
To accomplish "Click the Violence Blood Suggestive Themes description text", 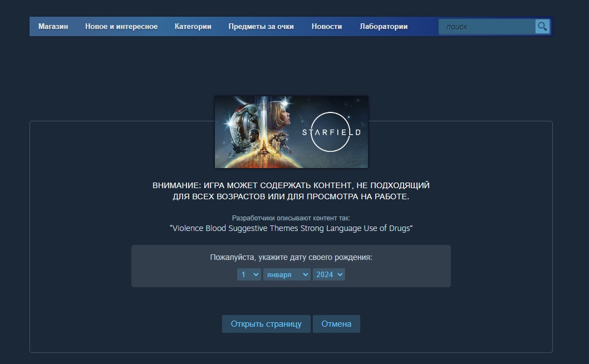I will [x=291, y=228].
